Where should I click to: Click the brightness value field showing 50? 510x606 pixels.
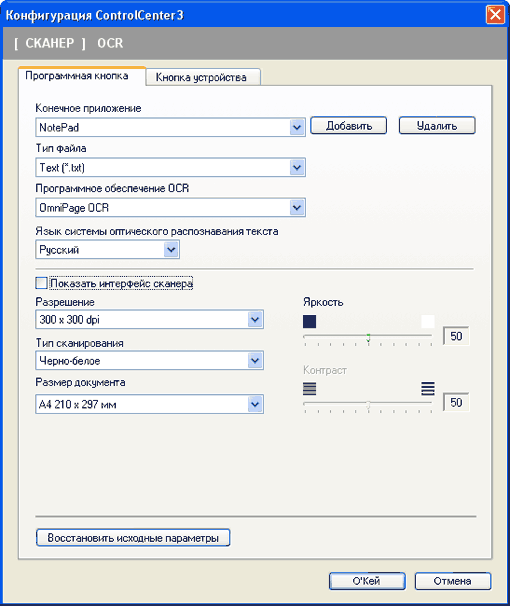tap(456, 336)
